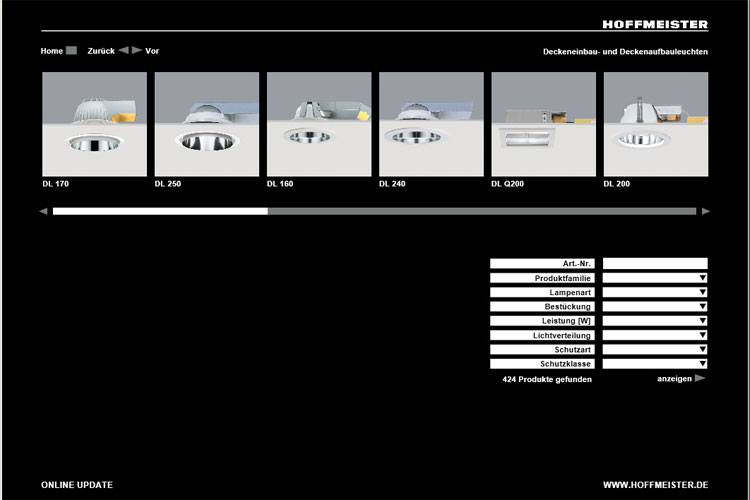Expand the Leistung [W] dropdown
The image size is (750, 500).
(x=655, y=321)
